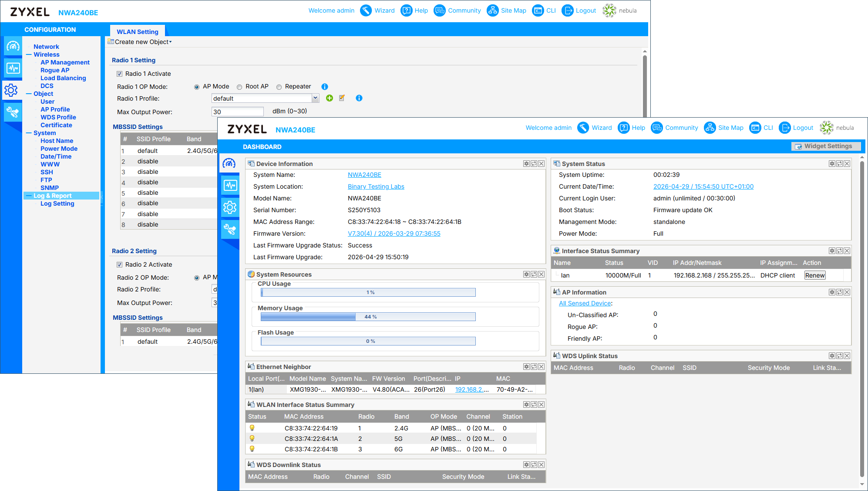868x491 pixels.
Task: Click the maintenance tools icon in the WLAN Setting sidebar
Action: pyautogui.click(x=13, y=112)
